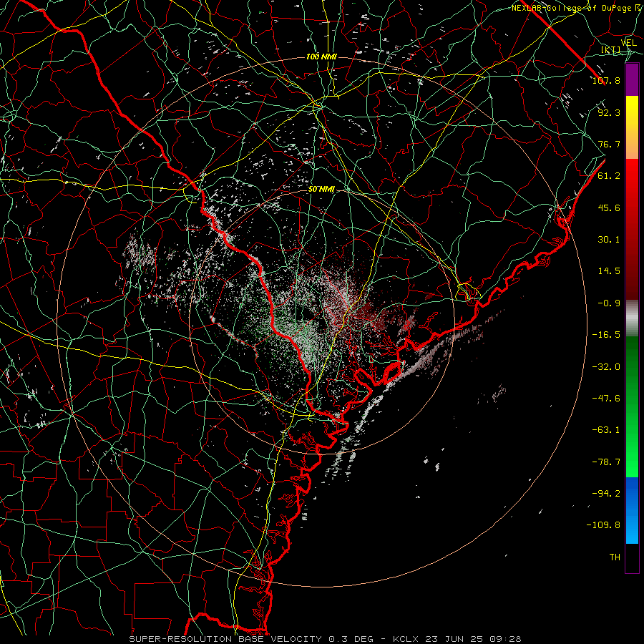644x644 pixels.
Task: Select the -78.7 legend value
Action: pyautogui.click(x=606, y=462)
